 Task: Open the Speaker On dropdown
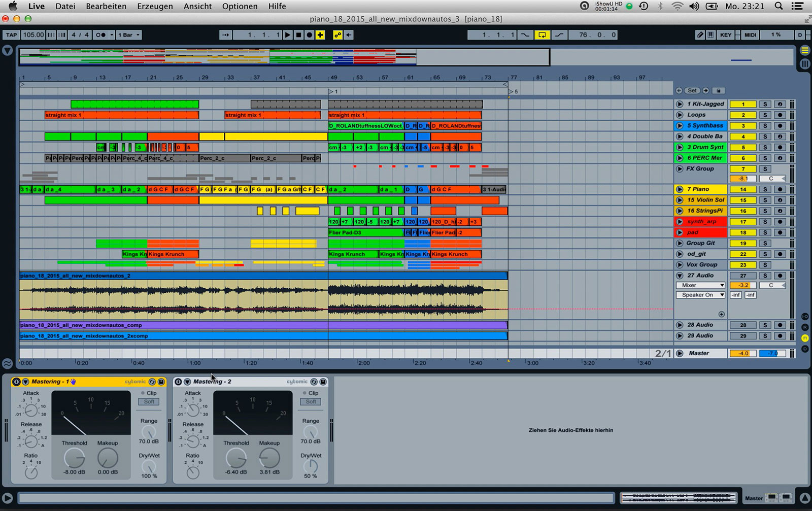click(x=700, y=295)
